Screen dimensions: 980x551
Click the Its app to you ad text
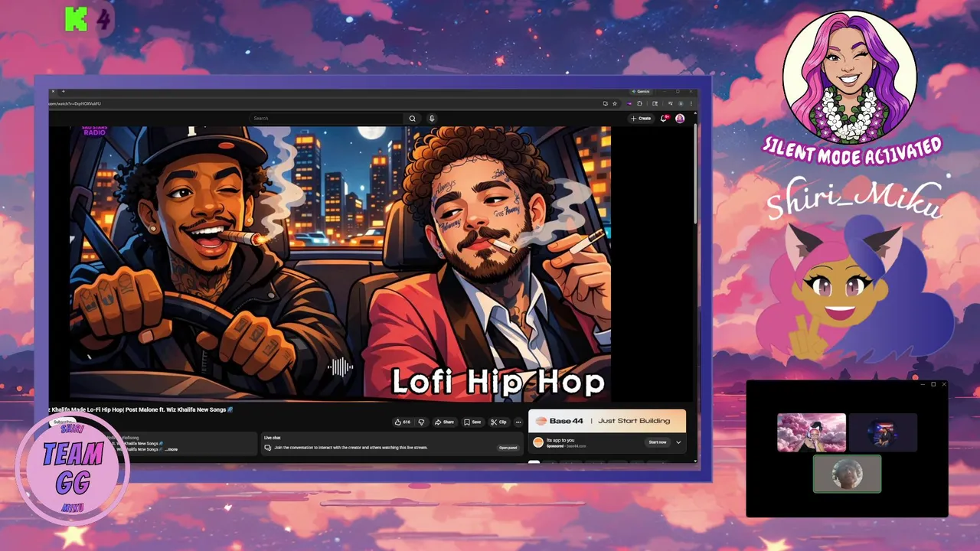(560, 440)
